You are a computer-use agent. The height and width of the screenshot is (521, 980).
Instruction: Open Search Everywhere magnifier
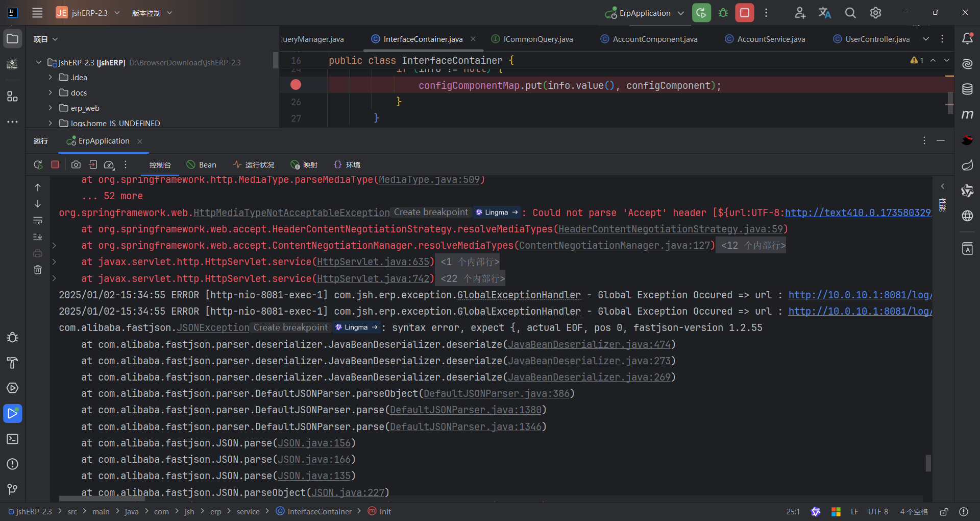pos(850,13)
